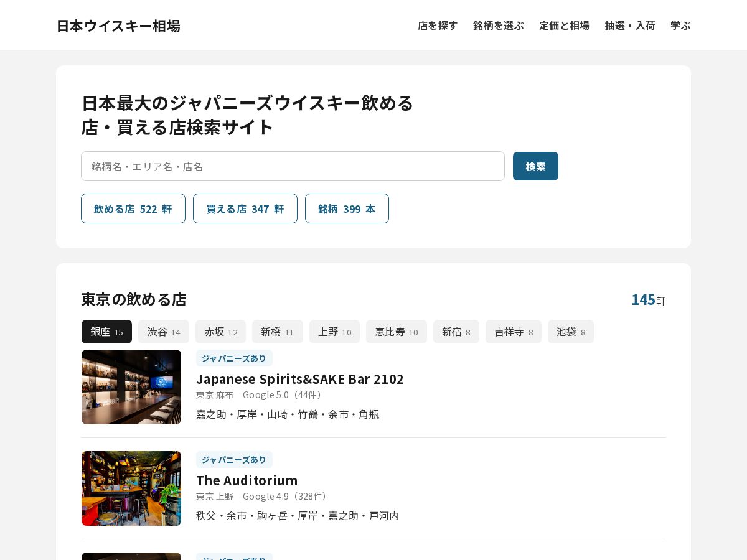Image resolution: width=747 pixels, height=560 pixels.
Task: Click 東京 麻布 Google 5.0（44件） text
Action: [260, 394]
